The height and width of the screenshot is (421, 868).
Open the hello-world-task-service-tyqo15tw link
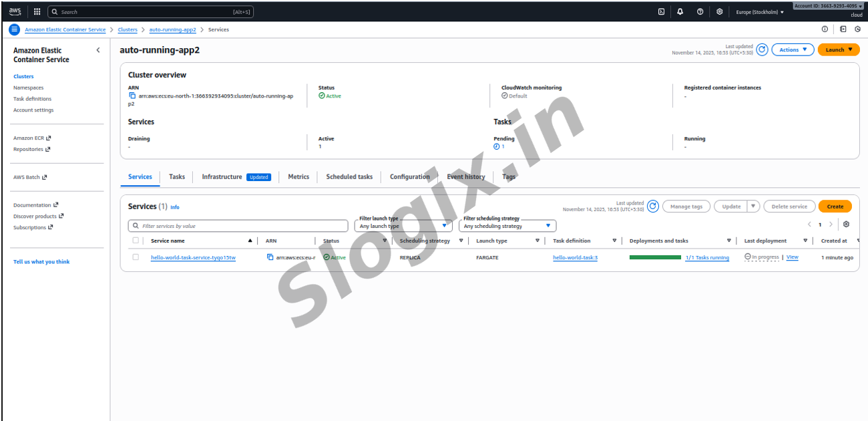[193, 257]
